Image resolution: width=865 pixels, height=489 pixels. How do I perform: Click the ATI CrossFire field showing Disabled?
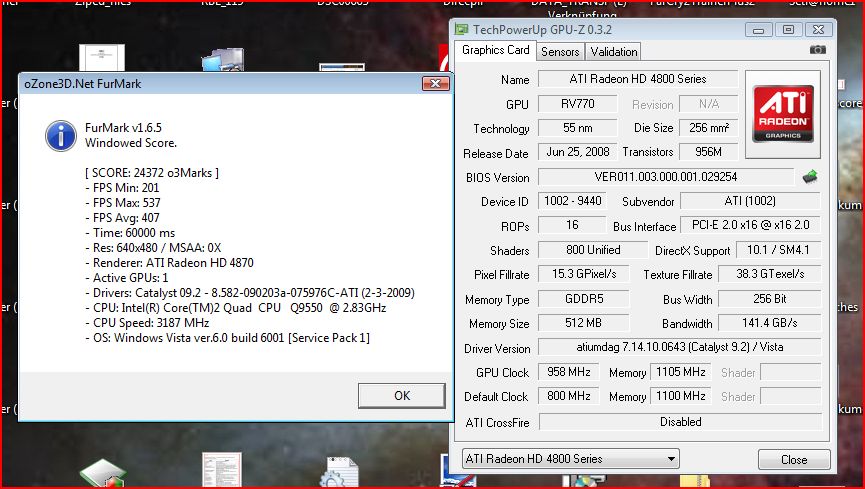click(680, 422)
